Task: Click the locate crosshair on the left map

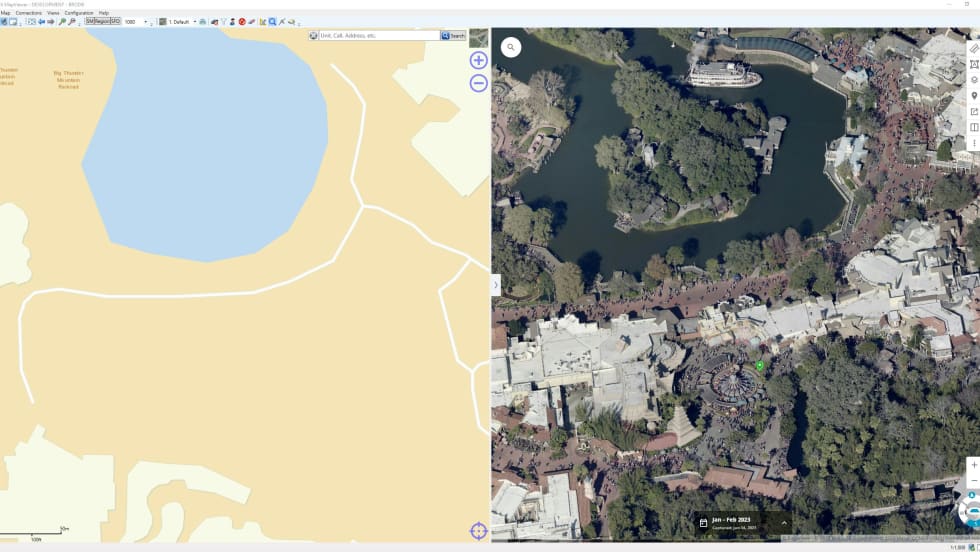Action: (478, 531)
